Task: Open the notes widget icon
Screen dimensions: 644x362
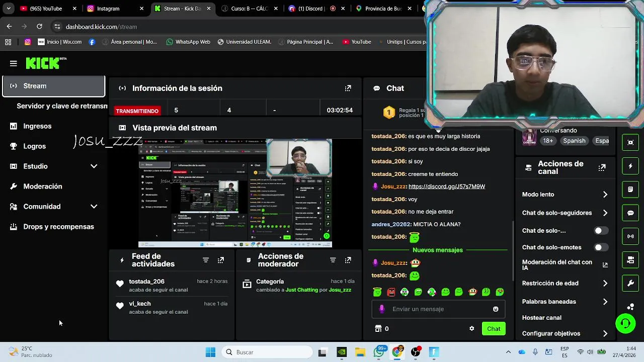Action: click(630, 190)
